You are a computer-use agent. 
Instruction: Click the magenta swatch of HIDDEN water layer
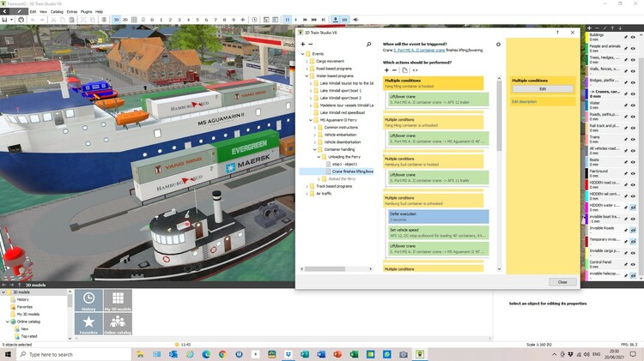click(587, 208)
